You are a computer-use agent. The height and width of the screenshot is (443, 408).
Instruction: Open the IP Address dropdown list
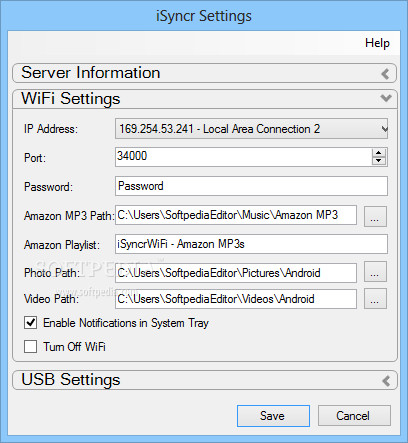pos(384,129)
